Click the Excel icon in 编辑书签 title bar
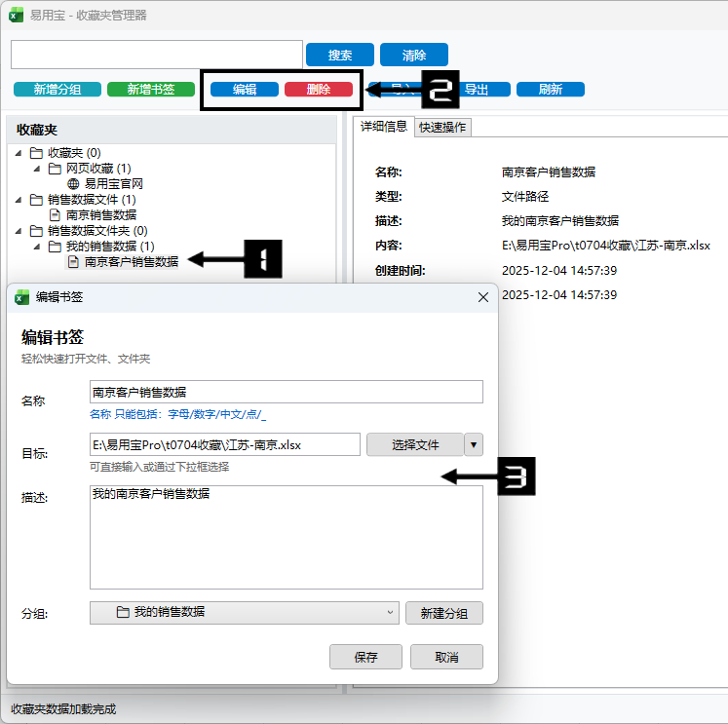 click(22, 297)
